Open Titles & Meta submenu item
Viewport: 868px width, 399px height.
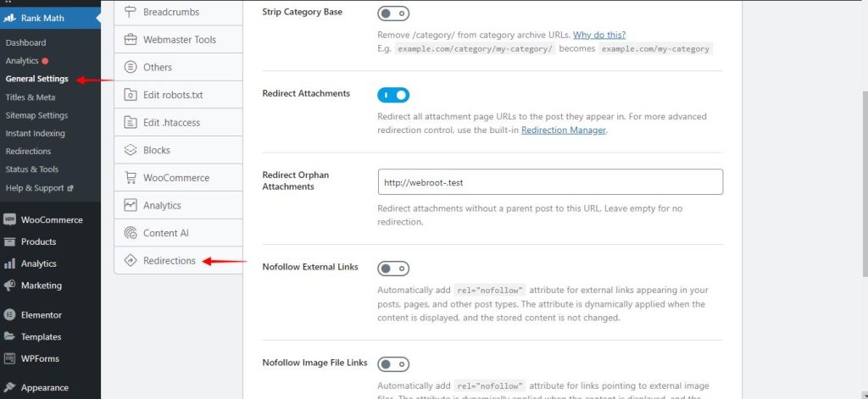[31, 97]
